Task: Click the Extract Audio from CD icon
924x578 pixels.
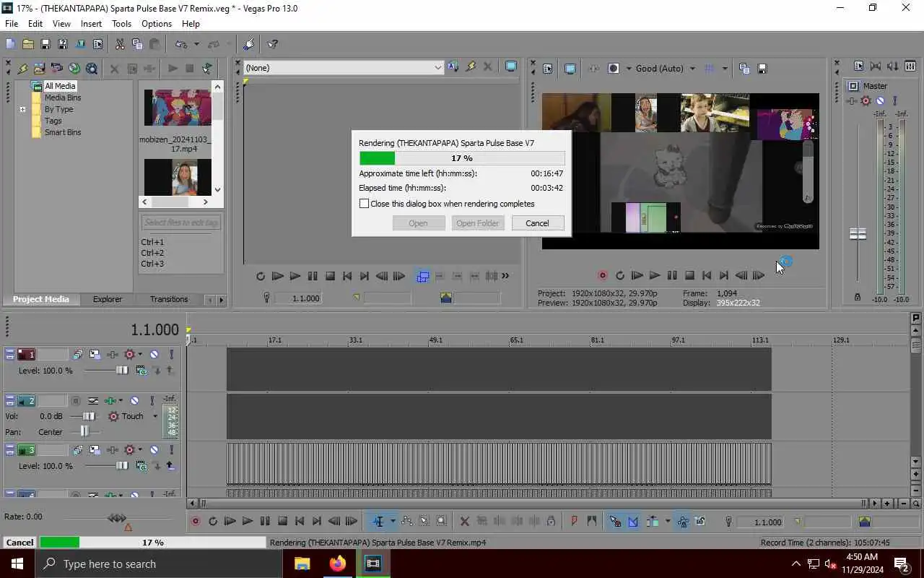Action: pos(74,69)
